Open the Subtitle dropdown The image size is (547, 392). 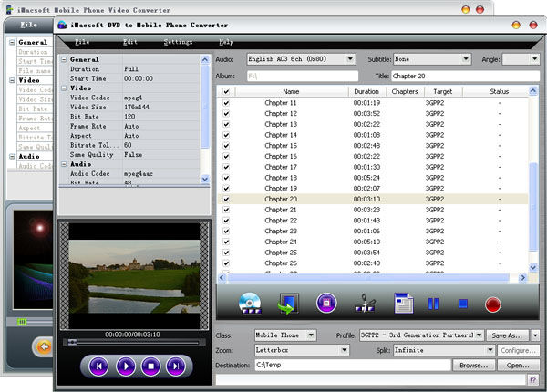click(466, 59)
